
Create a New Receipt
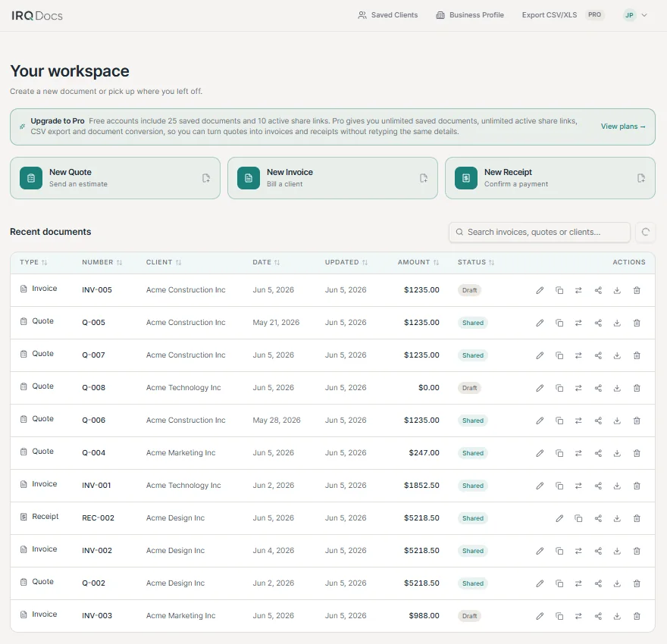(x=550, y=178)
